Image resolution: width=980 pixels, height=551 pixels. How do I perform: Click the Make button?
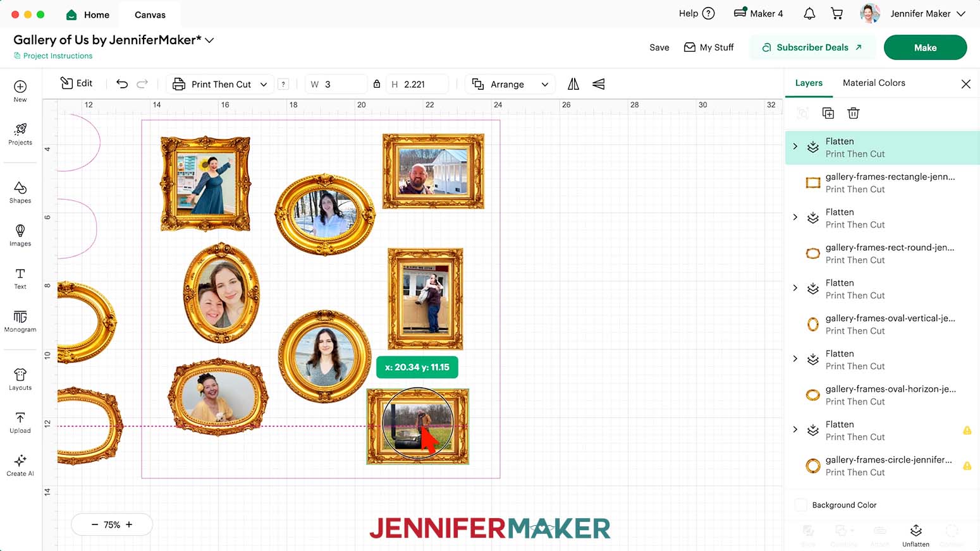925,47
